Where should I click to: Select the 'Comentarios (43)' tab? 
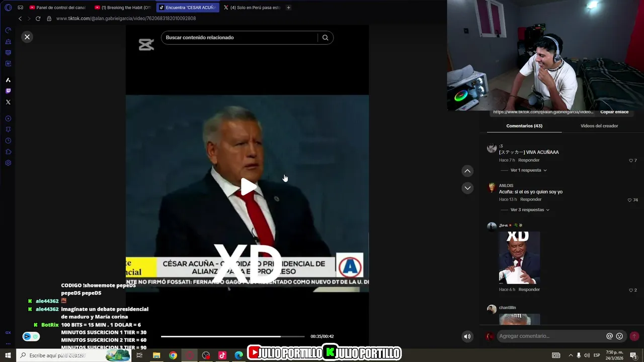tap(524, 126)
